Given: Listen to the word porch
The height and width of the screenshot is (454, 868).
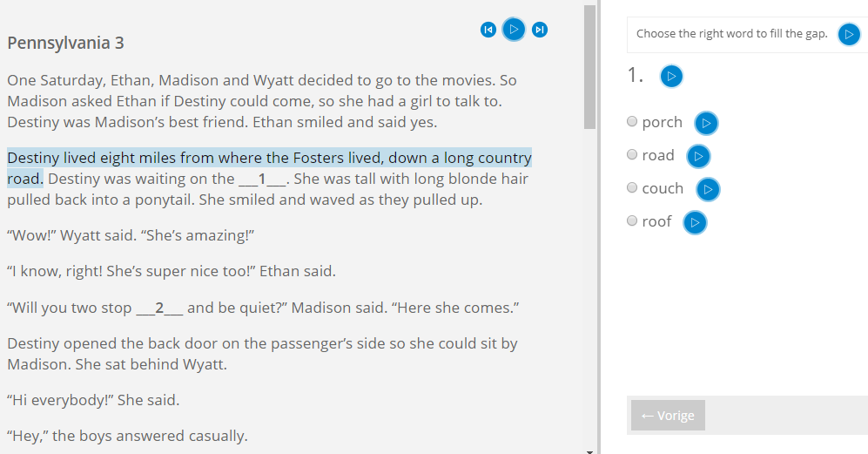Looking at the screenshot, I should click(x=706, y=123).
